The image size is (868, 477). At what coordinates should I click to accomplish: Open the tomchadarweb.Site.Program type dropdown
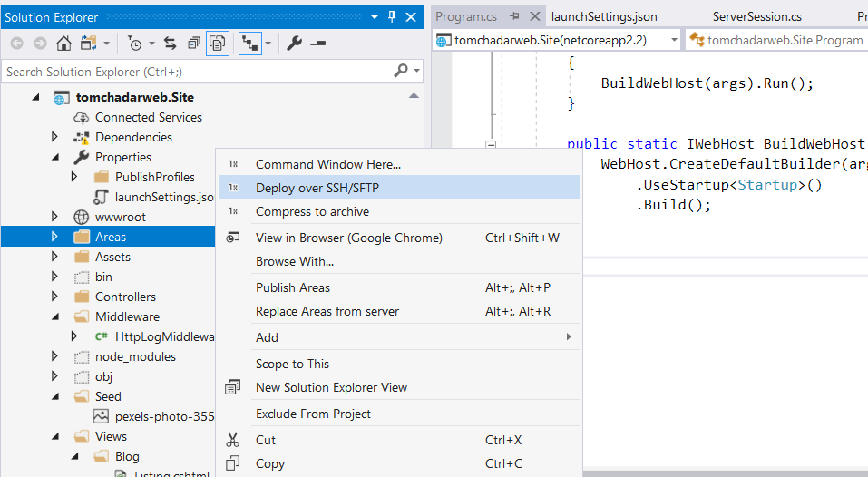[776, 40]
